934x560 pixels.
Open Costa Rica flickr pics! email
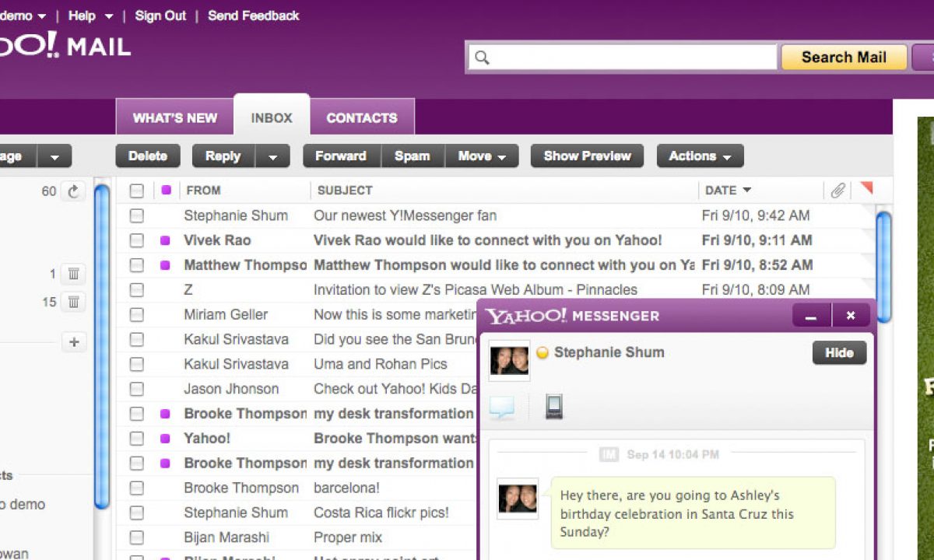click(381, 513)
